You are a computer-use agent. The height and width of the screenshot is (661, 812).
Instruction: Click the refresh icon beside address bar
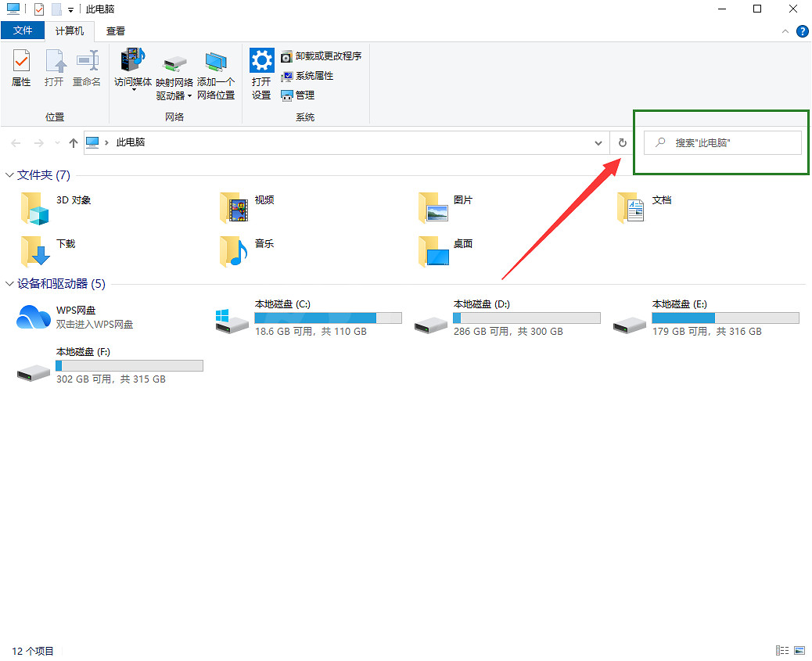(x=623, y=142)
